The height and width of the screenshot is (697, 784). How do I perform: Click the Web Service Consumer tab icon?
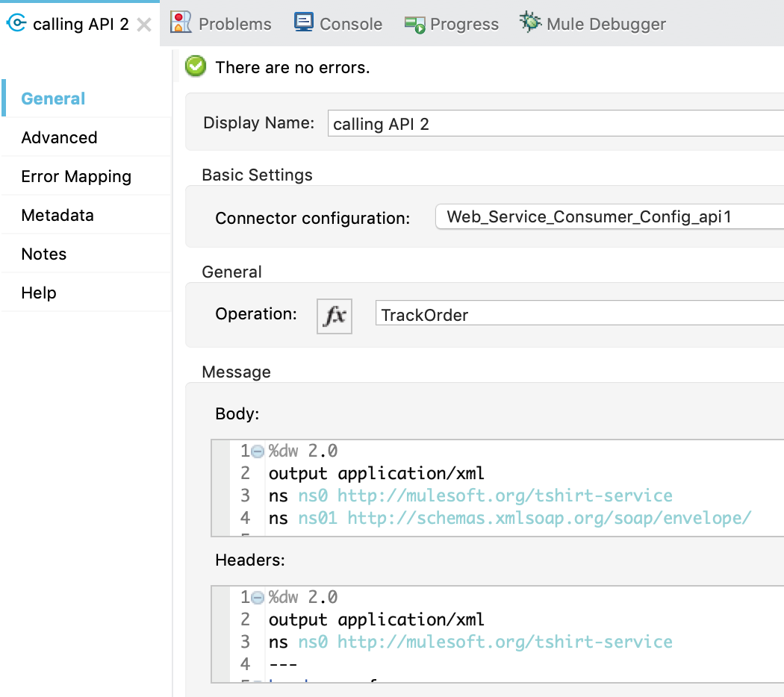pyautogui.click(x=16, y=24)
